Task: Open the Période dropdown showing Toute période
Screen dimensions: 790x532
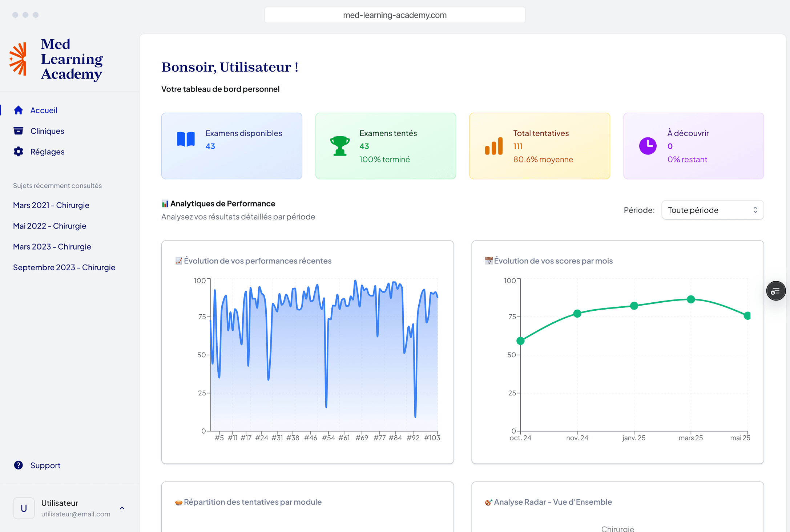Action: (x=712, y=210)
